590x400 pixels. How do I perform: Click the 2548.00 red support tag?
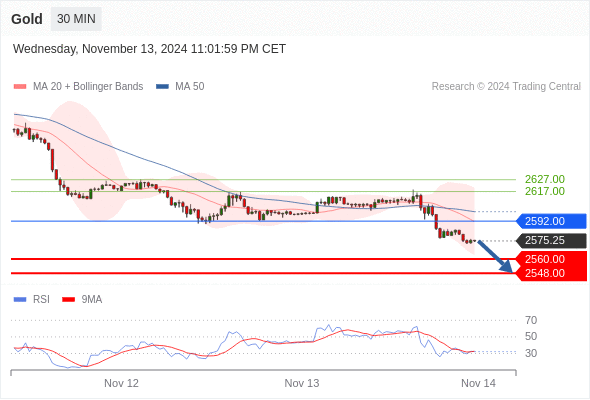coord(551,274)
